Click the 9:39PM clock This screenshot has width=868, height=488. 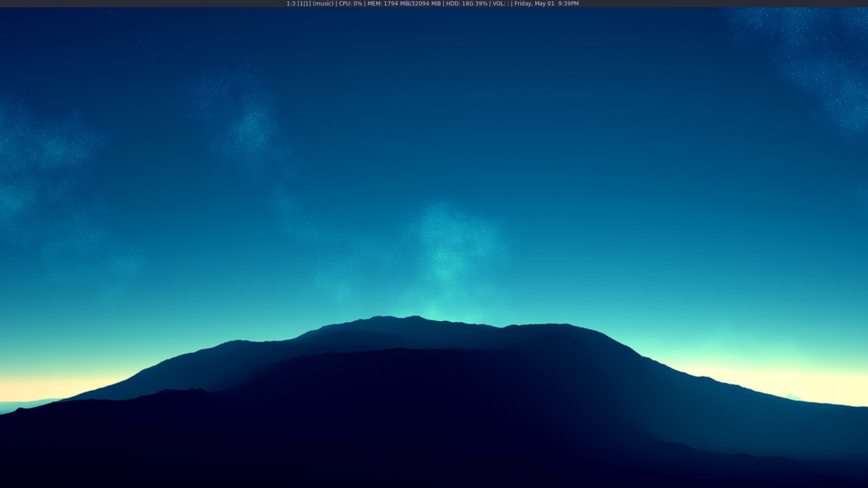tap(568, 4)
